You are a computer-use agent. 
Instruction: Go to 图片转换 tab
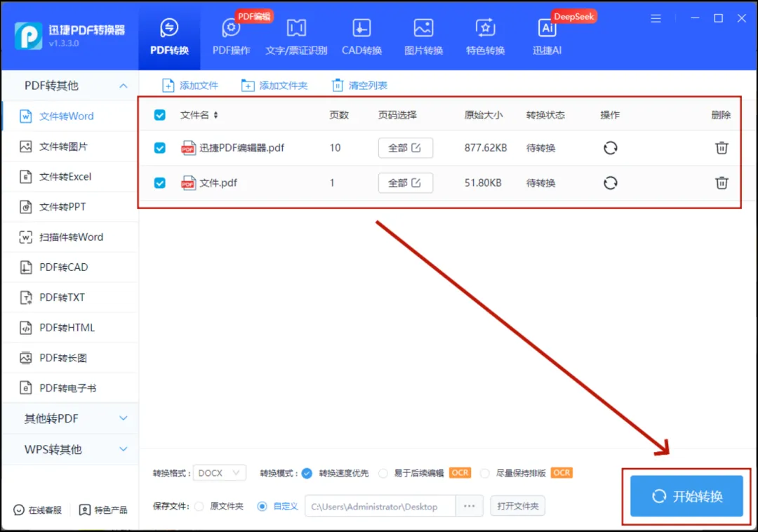coord(423,36)
